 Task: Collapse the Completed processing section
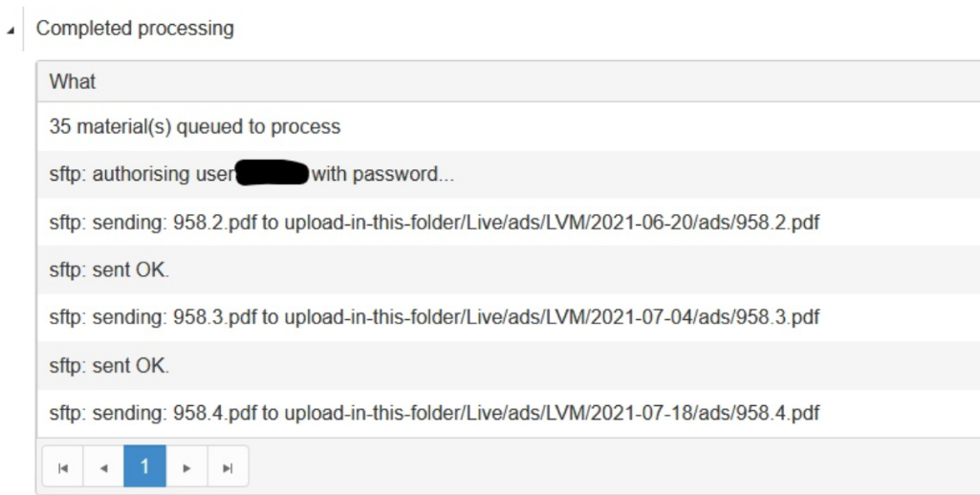point(11,31)
